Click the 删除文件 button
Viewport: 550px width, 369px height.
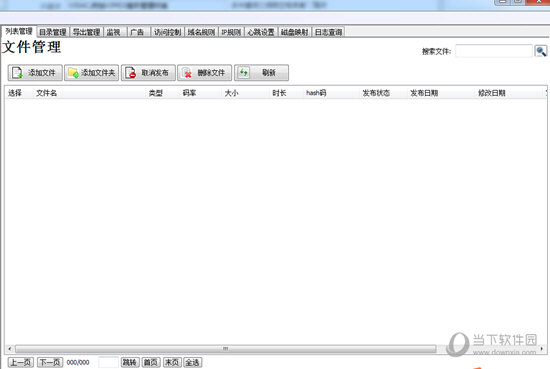tap(205, 73)
